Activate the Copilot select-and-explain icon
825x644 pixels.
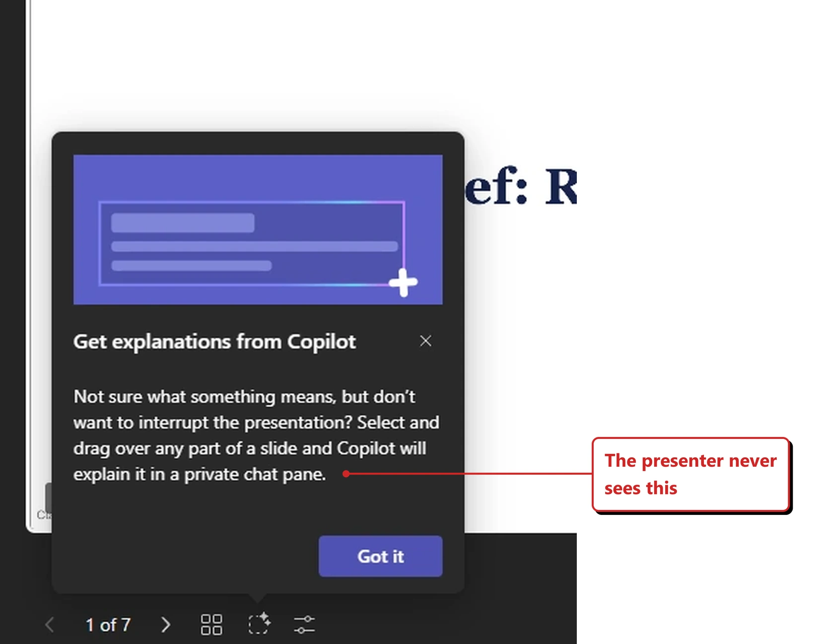click(x=259, y=624)
